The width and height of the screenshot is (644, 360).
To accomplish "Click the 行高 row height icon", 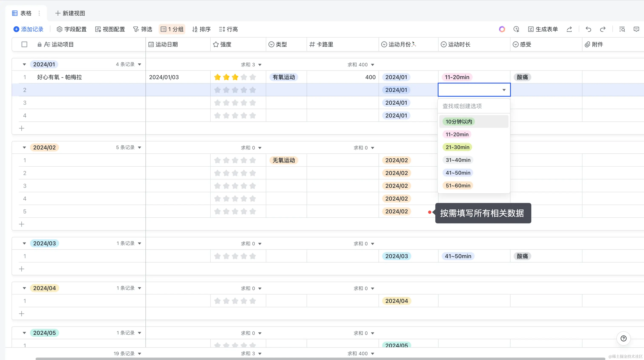I will pyautogui.click(x=221, y=29).
